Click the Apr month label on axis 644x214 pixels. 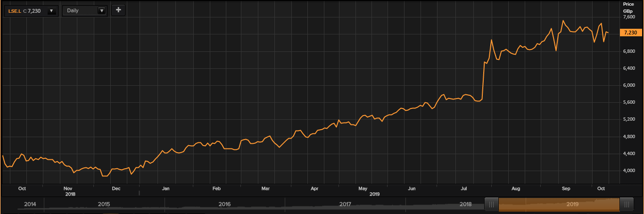(314, 189)
